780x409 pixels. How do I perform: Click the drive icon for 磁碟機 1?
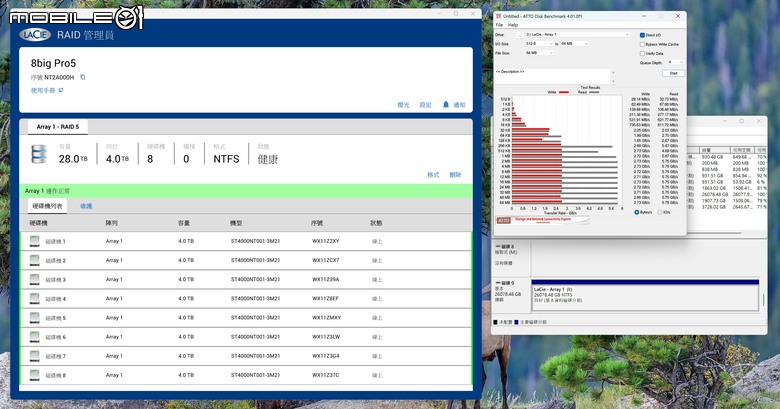tap(34, 241)
